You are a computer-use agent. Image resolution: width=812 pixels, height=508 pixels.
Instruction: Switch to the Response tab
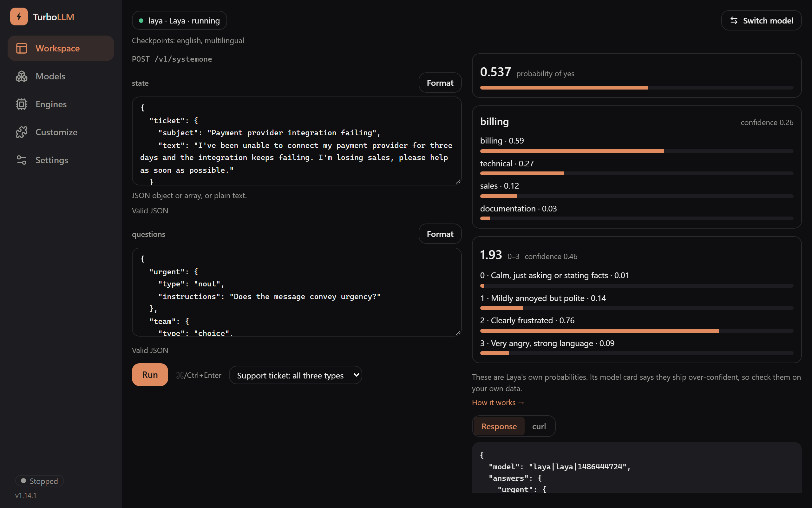tap(499, 426)
